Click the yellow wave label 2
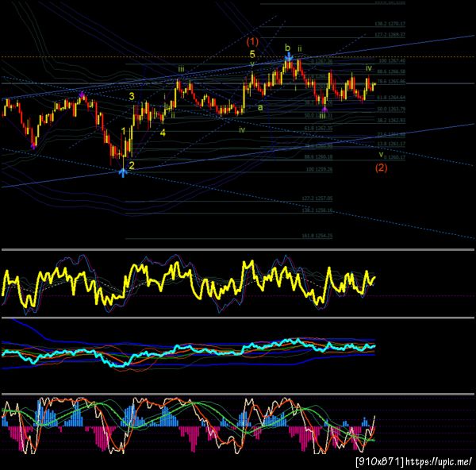Screen dimensions: 476x470 [x=132, y=166]
